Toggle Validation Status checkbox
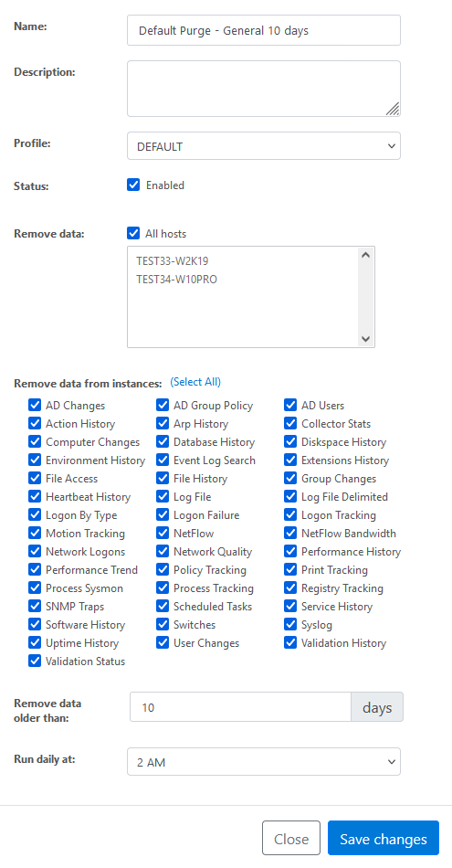 pyautogui.click(x=35, y=661)
